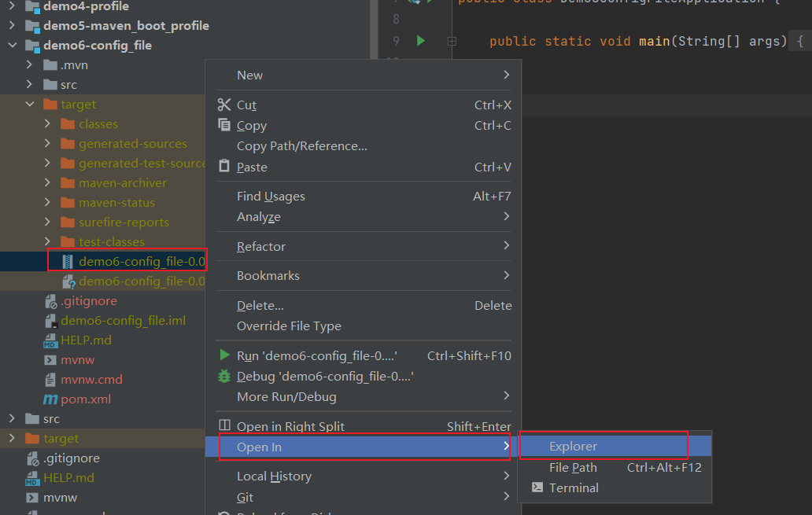Expand the test-classes folder node
Screen dimensions: 812x515
pos(47,241)
